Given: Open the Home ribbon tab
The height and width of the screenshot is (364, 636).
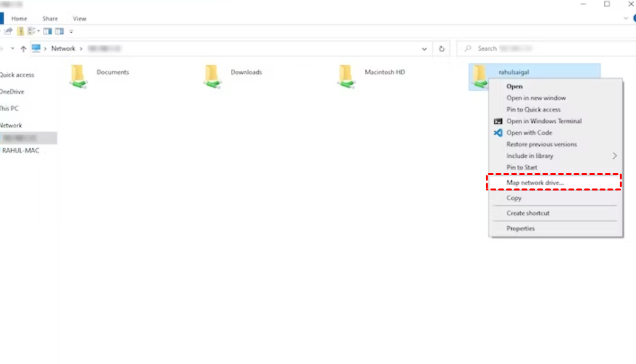Looking at the screenshot, I should point(19,19).
